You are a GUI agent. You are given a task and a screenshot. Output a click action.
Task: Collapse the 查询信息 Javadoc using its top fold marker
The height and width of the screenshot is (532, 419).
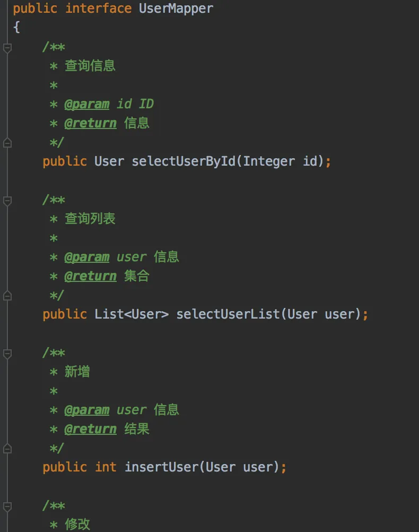(7, 48)
